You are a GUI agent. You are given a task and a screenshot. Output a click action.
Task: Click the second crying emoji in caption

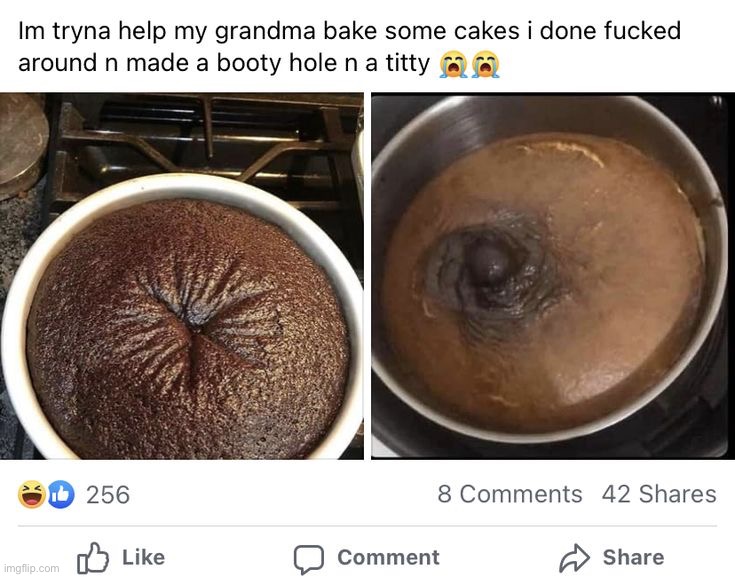click(485, 65)
